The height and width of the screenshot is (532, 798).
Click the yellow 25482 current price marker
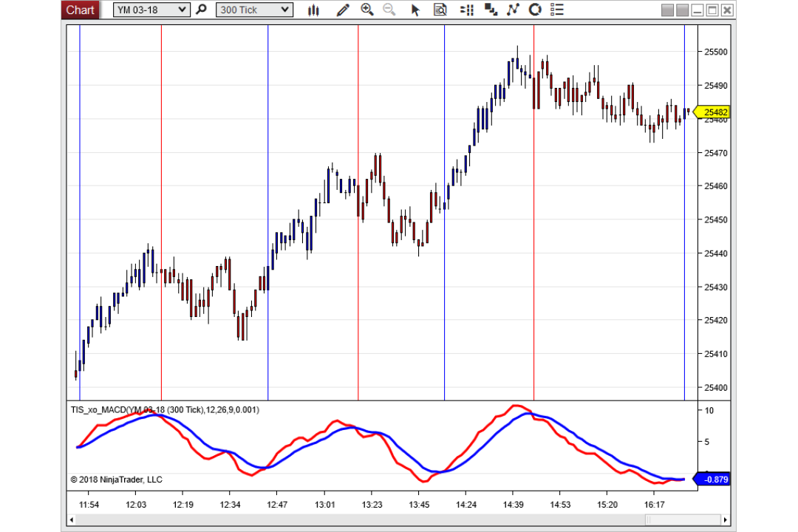pos(712,112)
